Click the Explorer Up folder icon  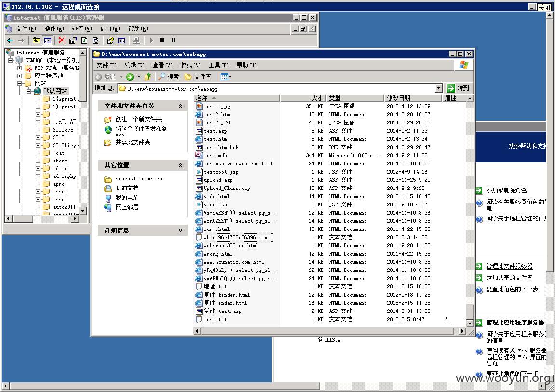point(148,76)
